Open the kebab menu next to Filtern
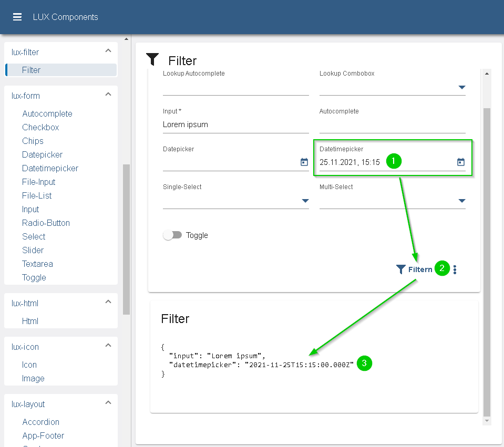The height and width of the screenshot is (447, 504). [454, 269]
